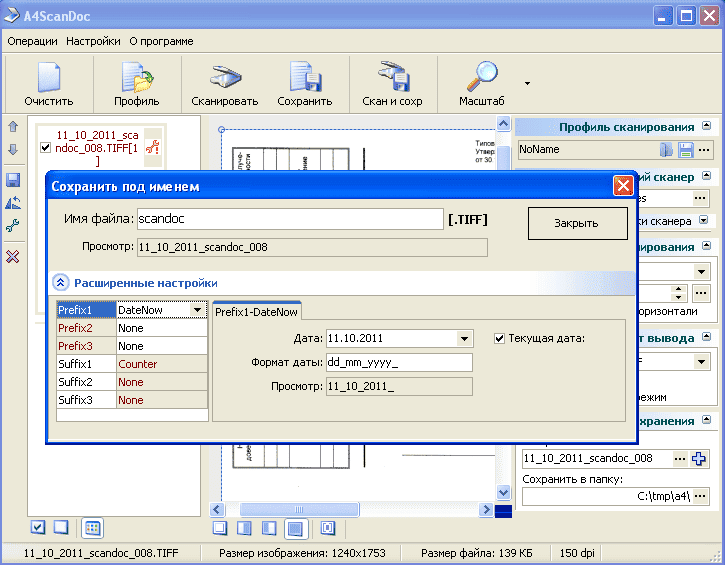This screenshot has height=565, width=725.
Task: Click the blue floppy save icon in left sidebar
Action: (13, 180)
